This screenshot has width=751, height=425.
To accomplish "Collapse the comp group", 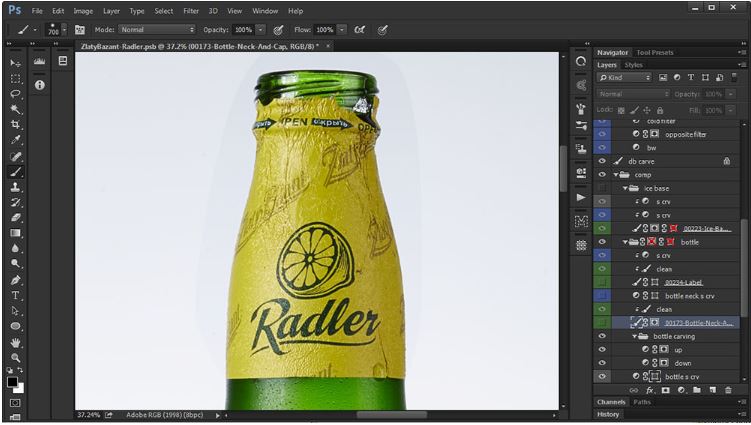I will coord(616,175).
